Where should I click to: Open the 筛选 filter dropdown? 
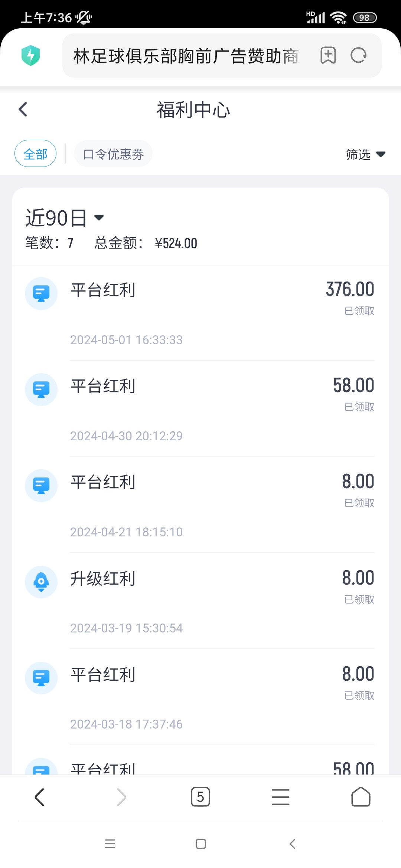[x=365, y=154]
